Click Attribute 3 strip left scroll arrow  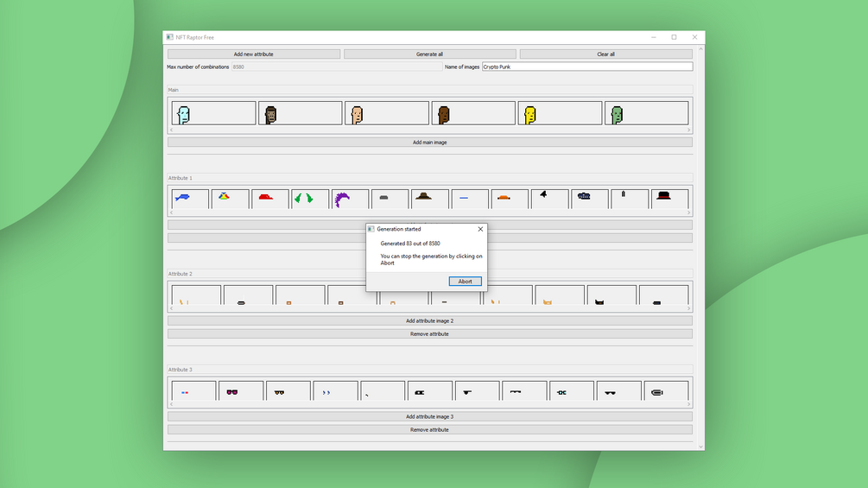click(172, 404)
